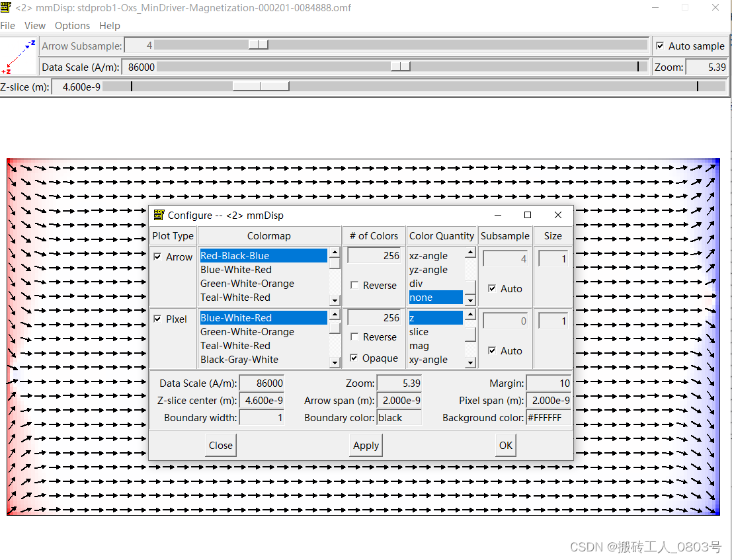Click the Background color input field
Viewport: 732px width, 560px height.
click(549, 418)
